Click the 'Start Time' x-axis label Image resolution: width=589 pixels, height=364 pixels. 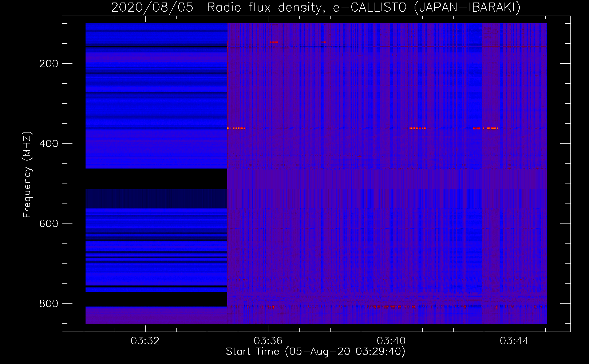point(316,352)
